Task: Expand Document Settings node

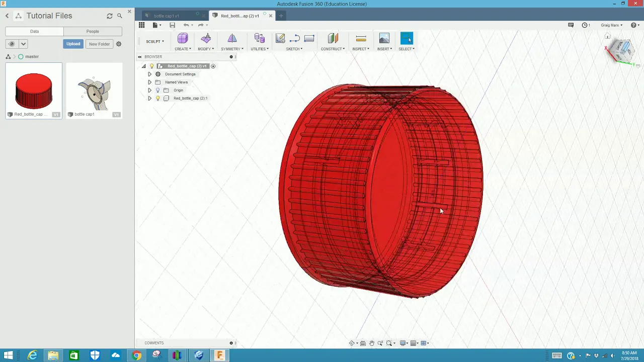Action: click(x=149, y=74)
